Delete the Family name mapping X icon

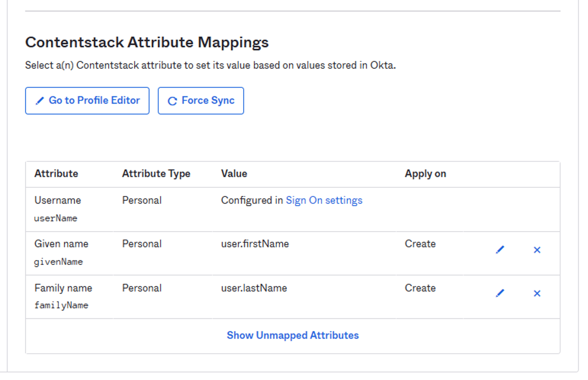click(537, 293)
